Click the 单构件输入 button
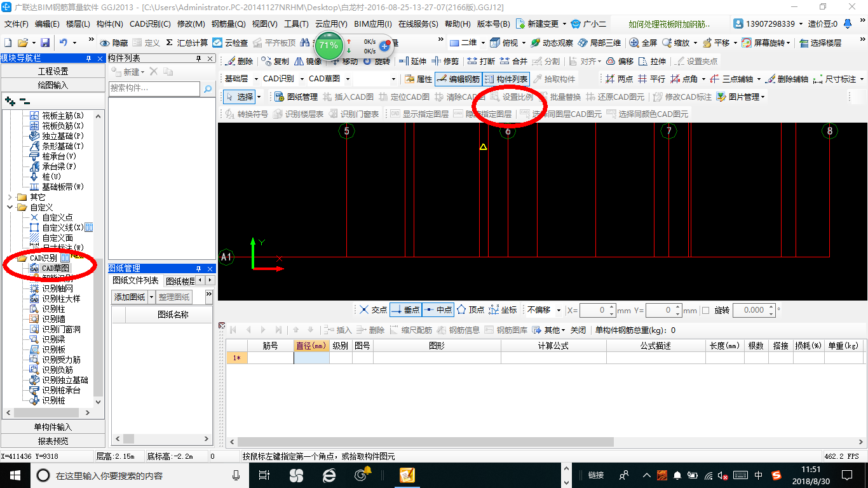The width and height of the screenshot is (868, 488). (53, 427)
